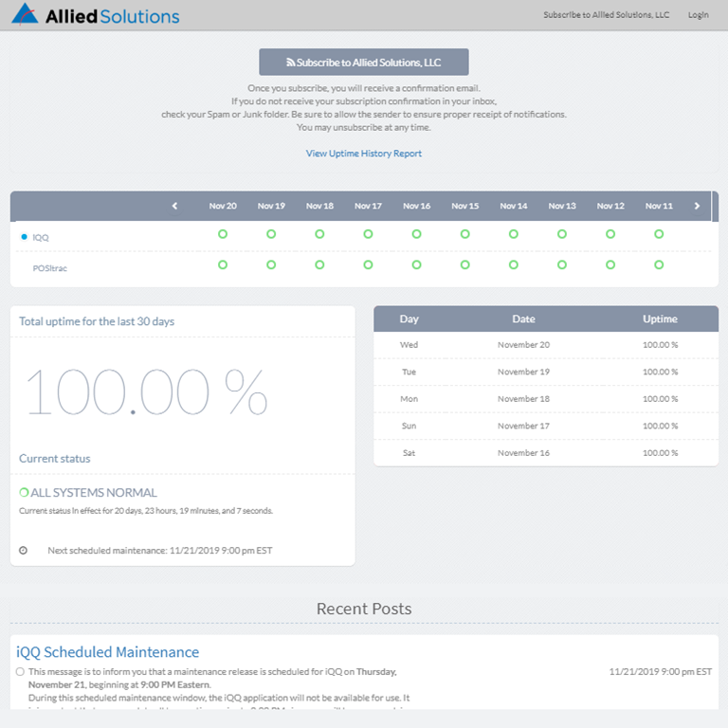Click iQQ status circle for Nov 11
The height and width of the screenshot is (728, 728).
(659, 234)
